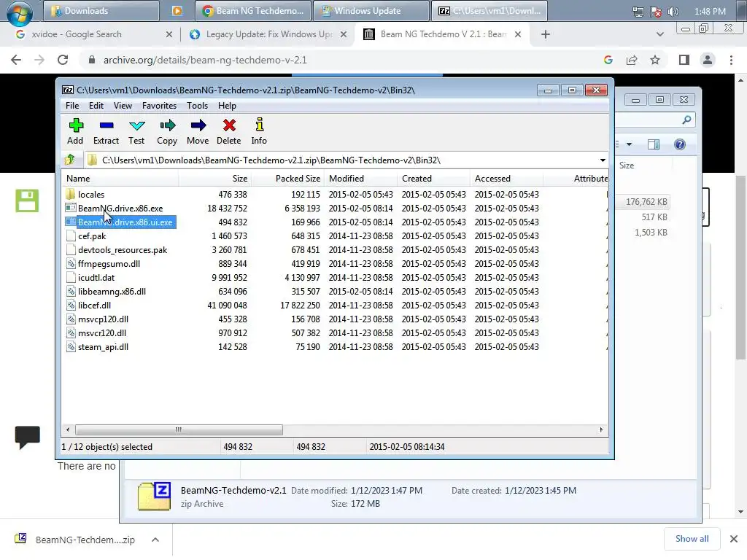747x560 pixels.
Task: Run the Test archive tool
Action: pyautogui.click(x=136, y=131)
